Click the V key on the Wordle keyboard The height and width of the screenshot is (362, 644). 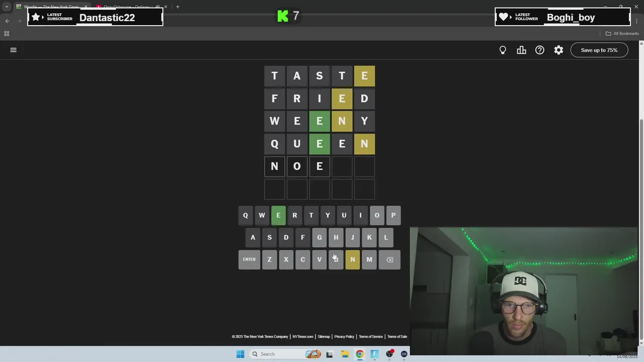click(319, 259)
